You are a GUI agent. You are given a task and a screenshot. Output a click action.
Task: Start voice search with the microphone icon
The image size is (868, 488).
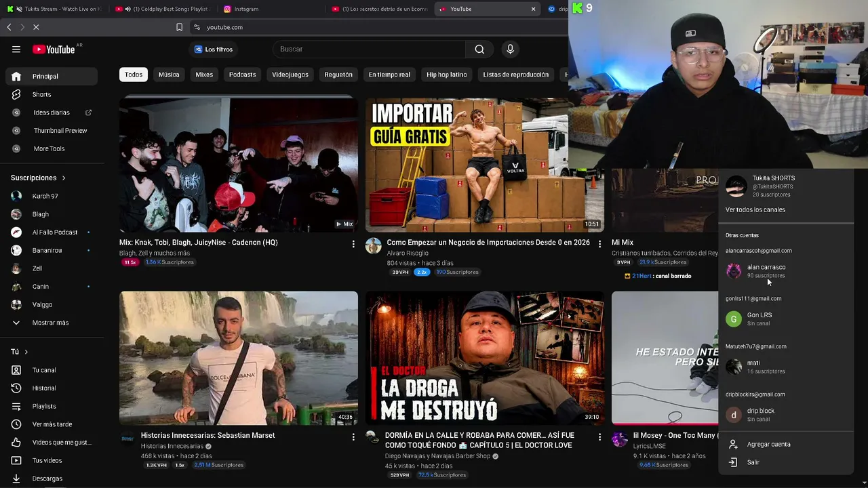[511, 49]
